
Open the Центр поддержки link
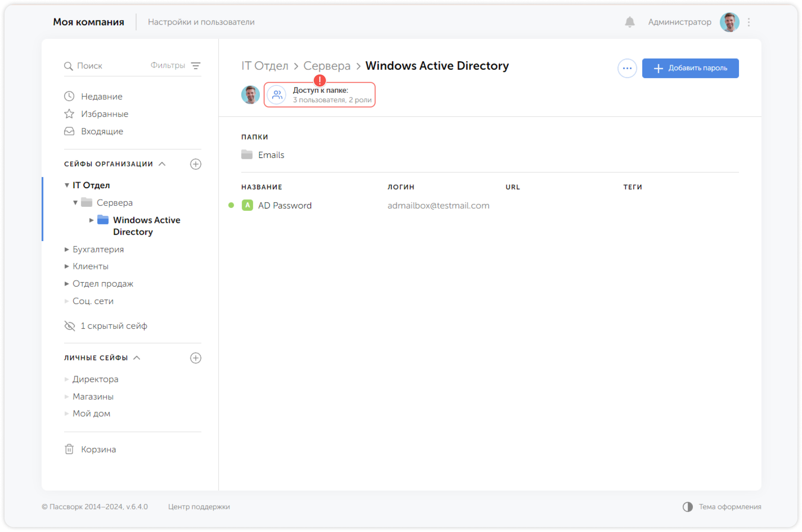[x=199, y=507]
